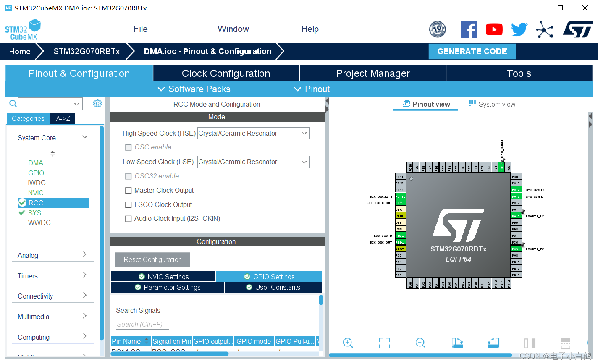
Task: Switch to Clock Configuration tab
Action: [x=226, y=73]
